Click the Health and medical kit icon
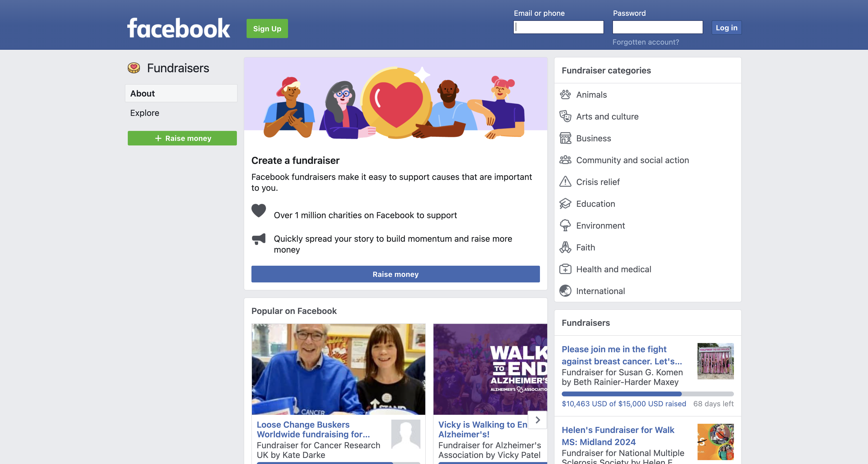This screenshot has width=868, height=464. [565, 269]
